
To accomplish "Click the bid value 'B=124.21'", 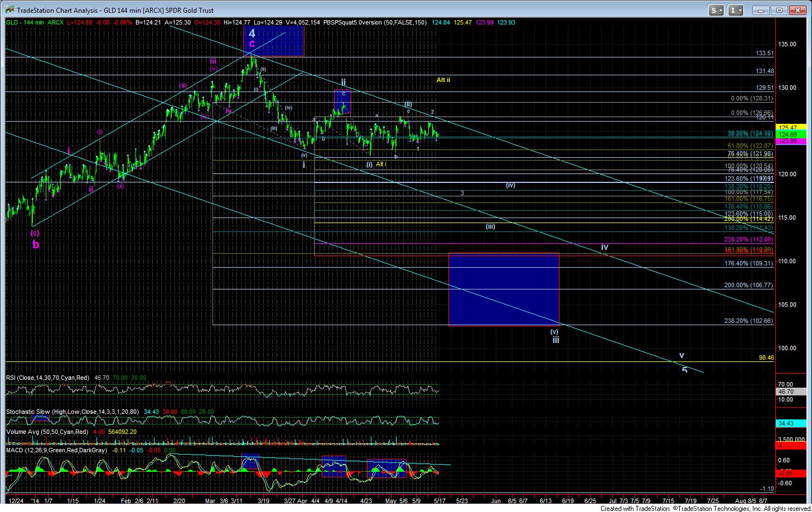I will click(x=147, y=22).
